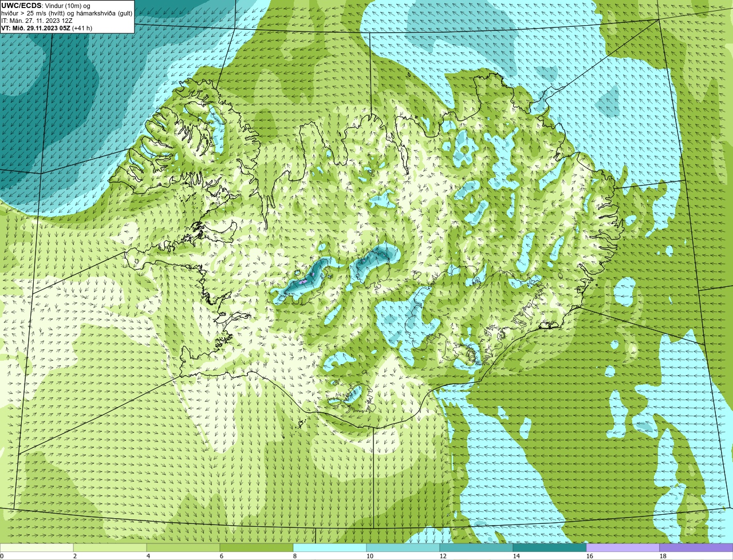This screenshot has height=560, width=733.
Task: Pick the 10–12 m/s aqua legend swatch
Action: coord(403,547)
